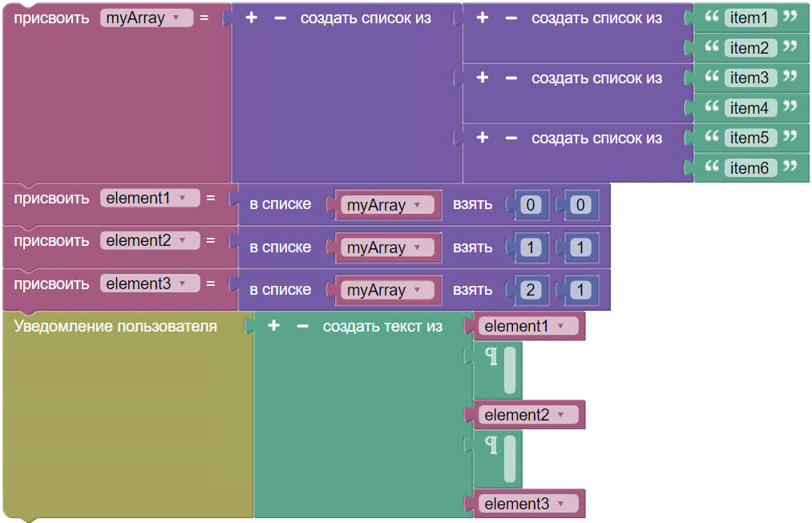Click plus on the list containing item5
Viewport: 812px width, 523px height.
[x=482, y=138]
